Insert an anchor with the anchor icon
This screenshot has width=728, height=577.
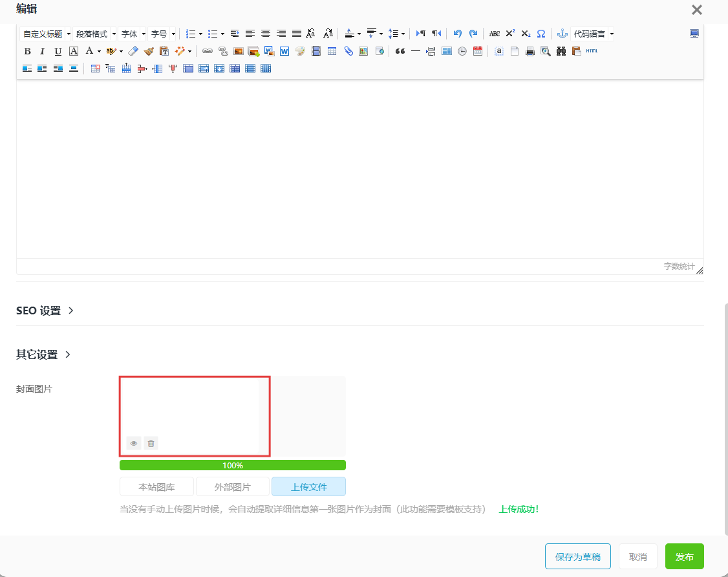[562, 34]
